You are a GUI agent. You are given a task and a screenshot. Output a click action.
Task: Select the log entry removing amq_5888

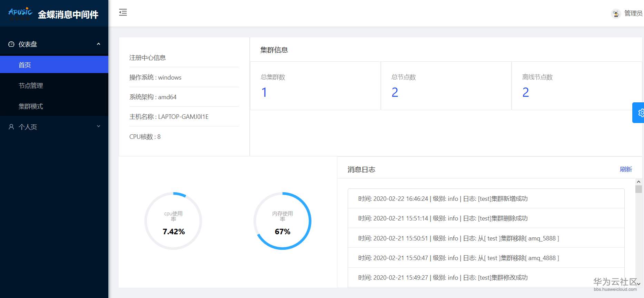pos(486,238)
